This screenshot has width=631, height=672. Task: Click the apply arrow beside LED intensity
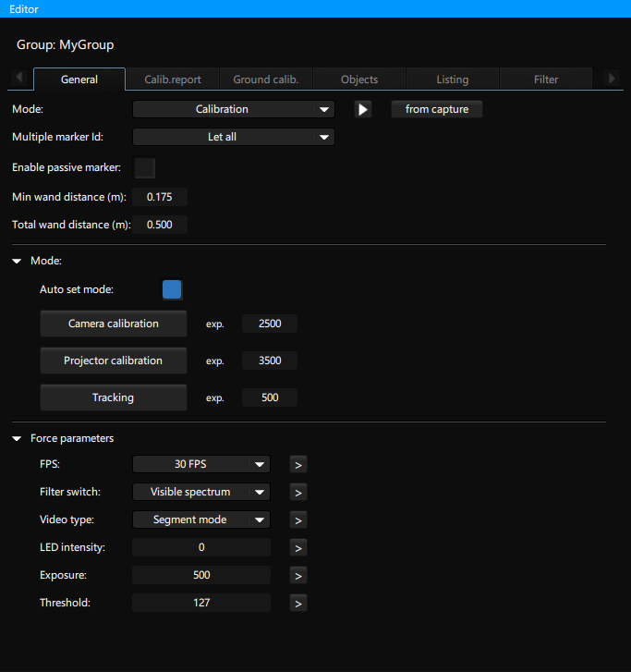pyautogui.click(x=297, y=547)
